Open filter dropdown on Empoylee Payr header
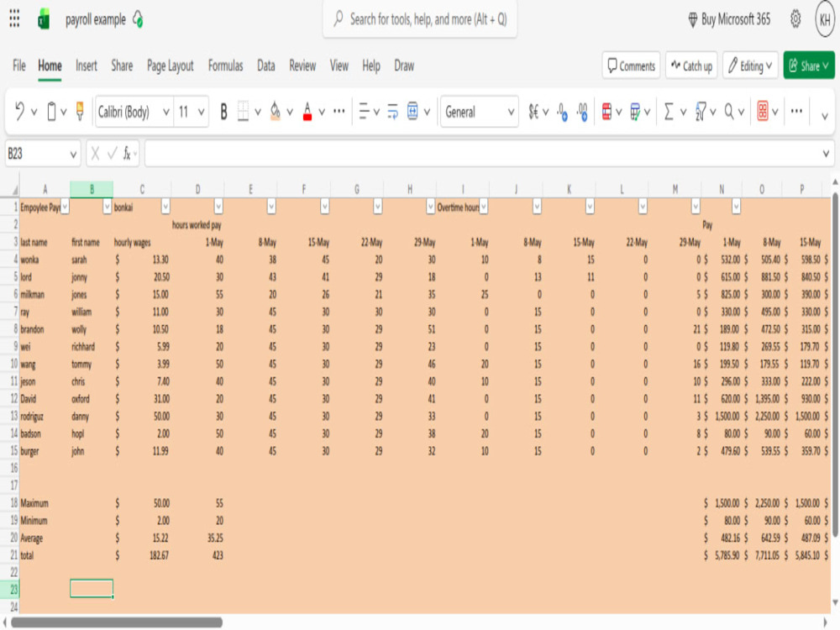This screenshot has height=630, width=840. click(x=66, y=207)
